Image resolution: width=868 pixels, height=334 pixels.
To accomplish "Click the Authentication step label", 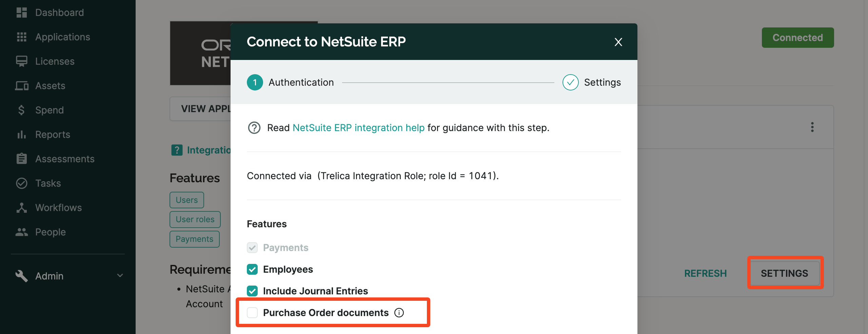I will (x=301, y=82).
